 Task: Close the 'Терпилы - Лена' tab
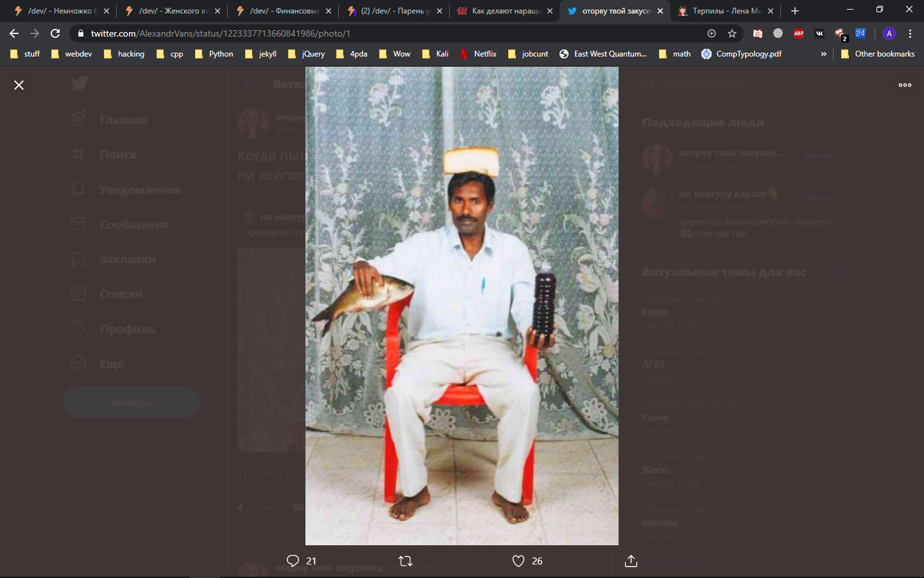771,11
